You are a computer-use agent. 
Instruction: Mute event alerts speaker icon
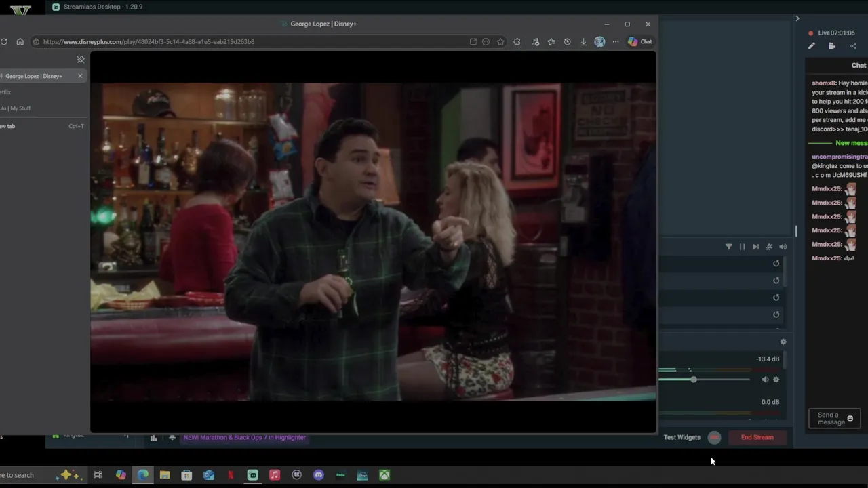pos(783,247)
